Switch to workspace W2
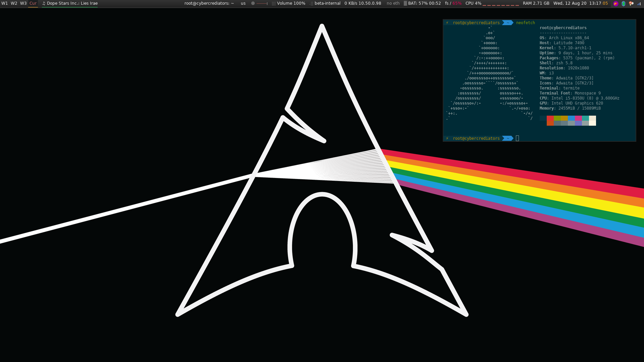The height and width of the screenshot is (362, 644). [14, 3]
